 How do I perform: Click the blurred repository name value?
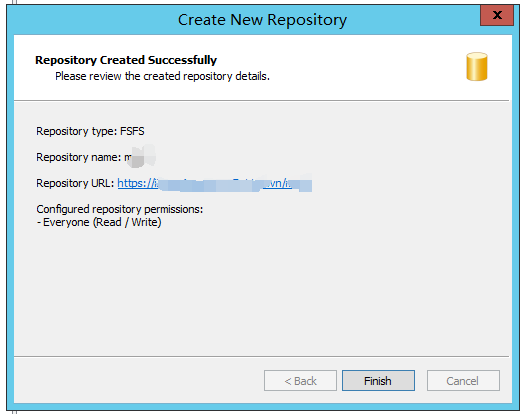point(140,156)
